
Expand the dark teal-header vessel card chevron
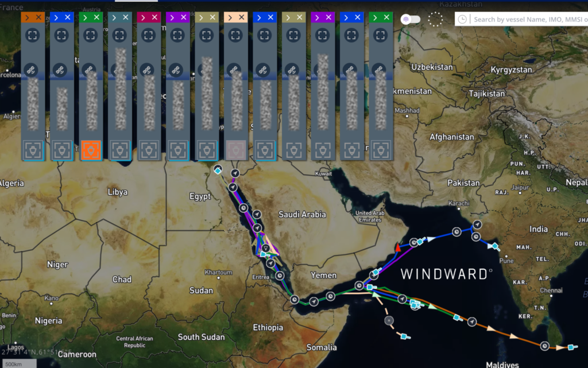[x=114, y=17]
